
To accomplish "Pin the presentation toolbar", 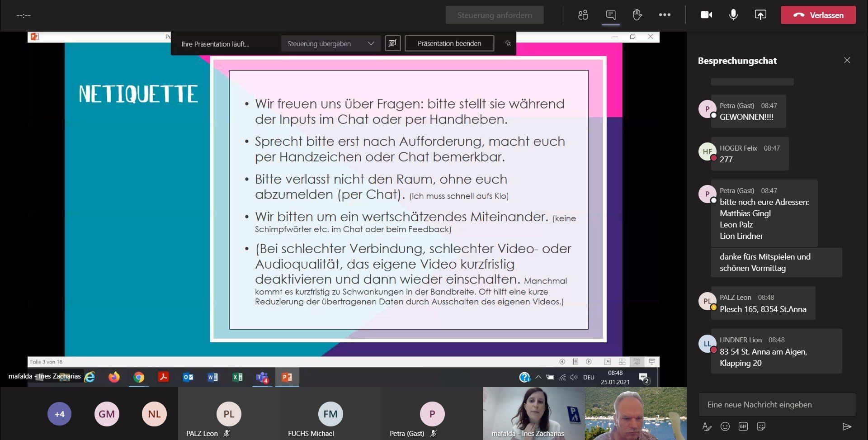I will (508, 43).
